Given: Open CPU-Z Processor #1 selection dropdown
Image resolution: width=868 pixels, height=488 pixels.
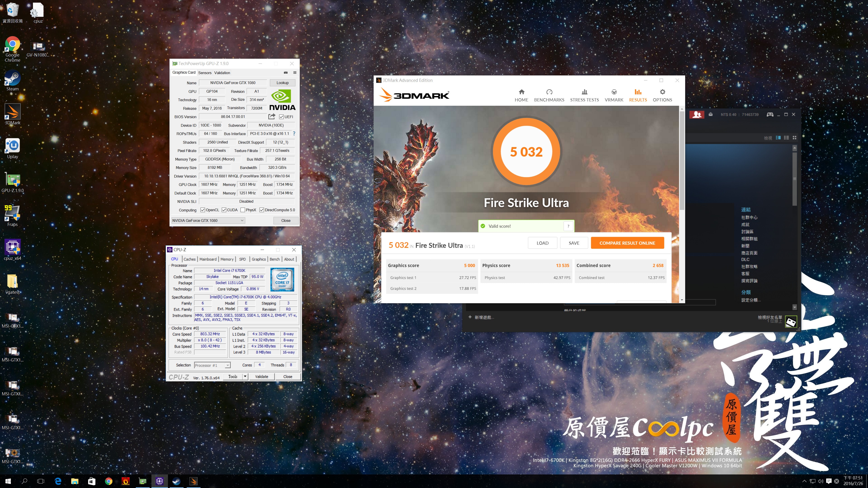Looking at the screenshot, I should 228,365.
